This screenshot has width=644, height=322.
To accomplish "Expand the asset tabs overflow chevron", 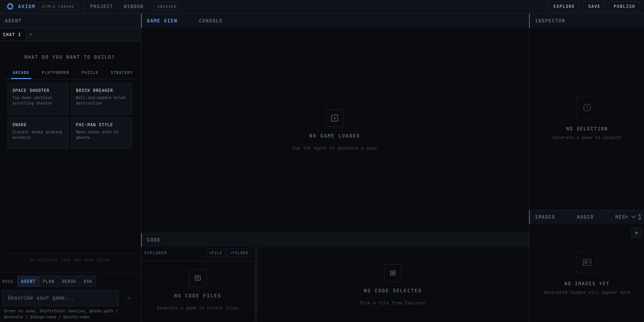I will (633, 217).
